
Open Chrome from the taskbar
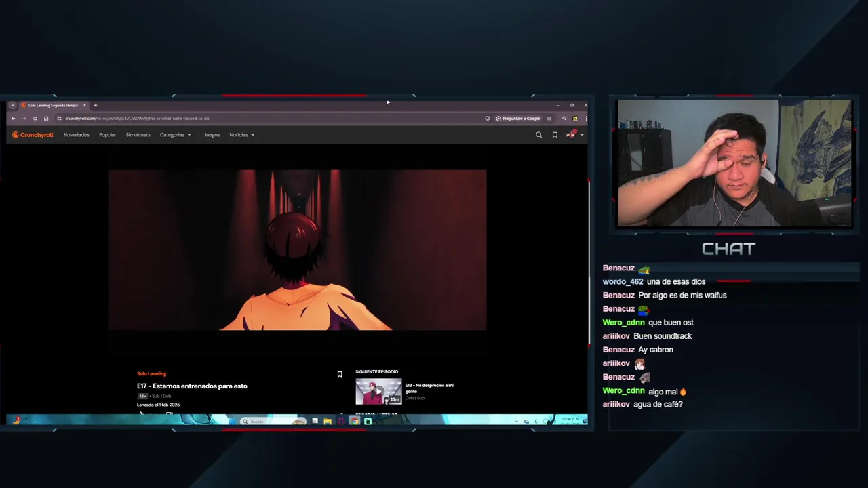354,422
